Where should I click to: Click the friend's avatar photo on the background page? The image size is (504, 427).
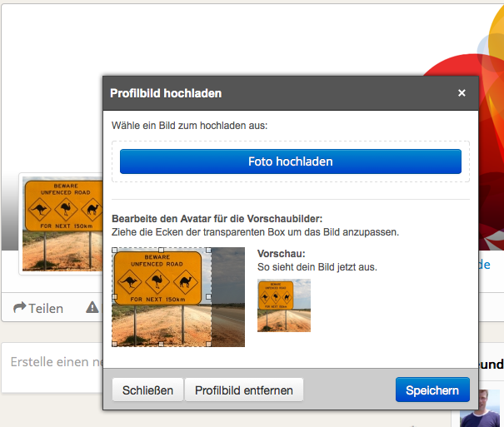click(480, 409)
